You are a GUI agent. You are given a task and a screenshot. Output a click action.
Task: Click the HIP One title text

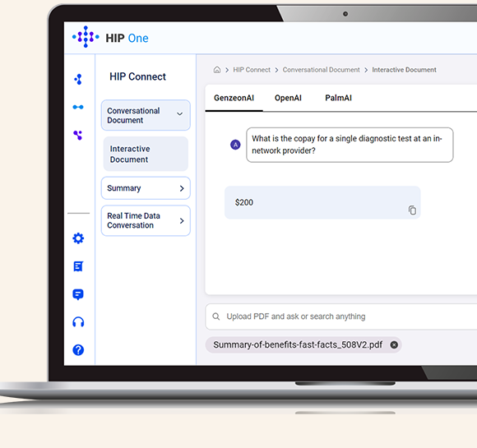127,39
